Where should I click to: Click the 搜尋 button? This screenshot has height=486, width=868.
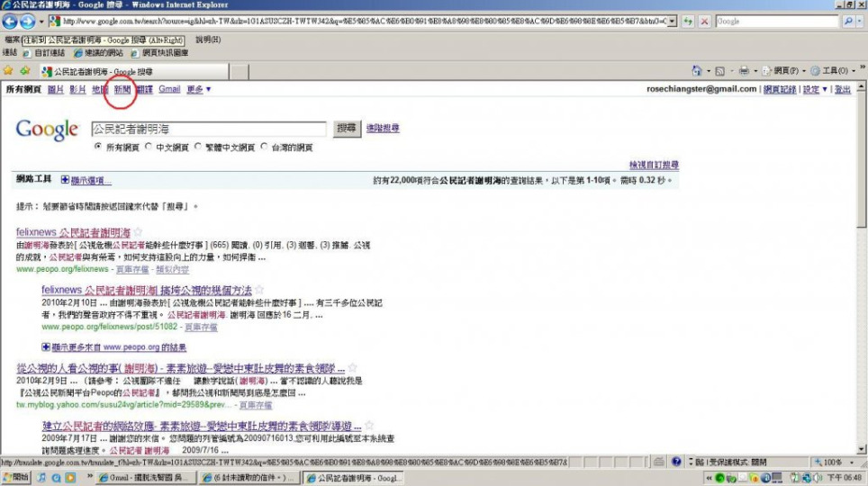pyautogui.click(x=347, y=129)
